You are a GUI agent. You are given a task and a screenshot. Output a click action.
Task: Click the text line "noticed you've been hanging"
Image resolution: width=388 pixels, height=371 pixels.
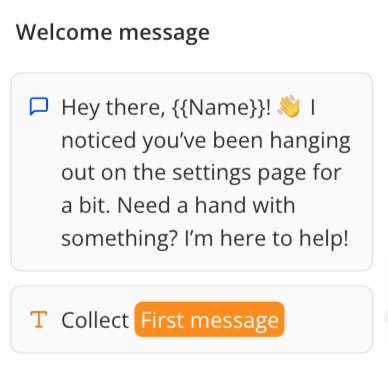(206, 141)
